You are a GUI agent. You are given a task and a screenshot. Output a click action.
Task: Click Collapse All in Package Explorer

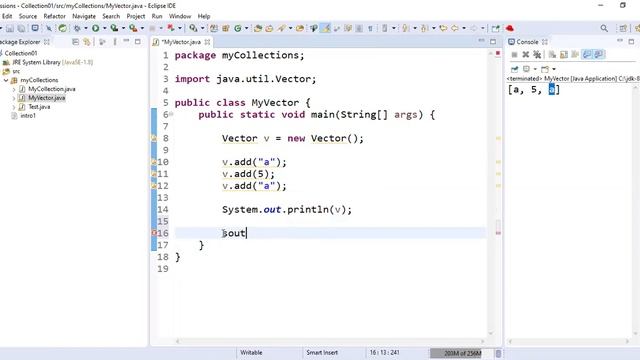pos(76,42)
